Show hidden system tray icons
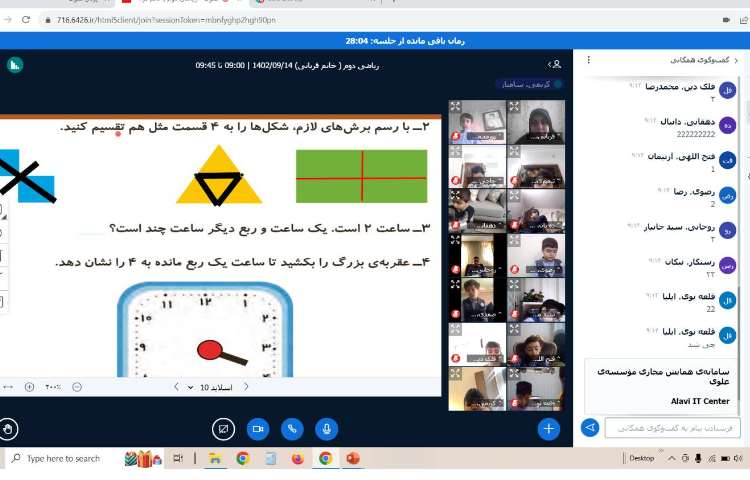This screenshot has height=480, width=750. pos(671,458)
